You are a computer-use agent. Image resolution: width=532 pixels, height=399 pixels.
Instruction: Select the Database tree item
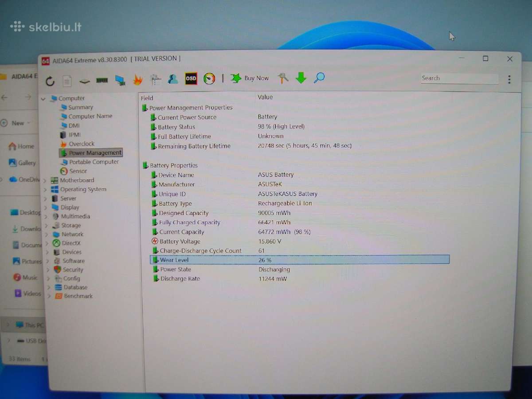coord(75,287)
